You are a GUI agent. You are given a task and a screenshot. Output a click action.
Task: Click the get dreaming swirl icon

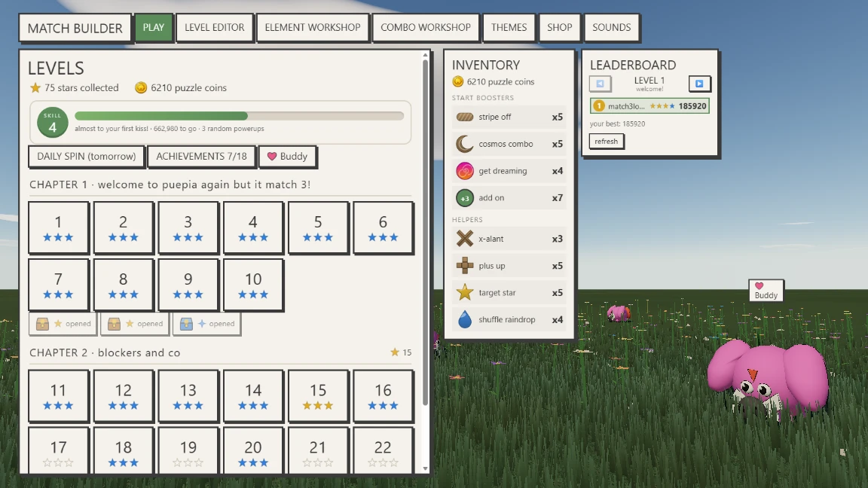[464, 171]
